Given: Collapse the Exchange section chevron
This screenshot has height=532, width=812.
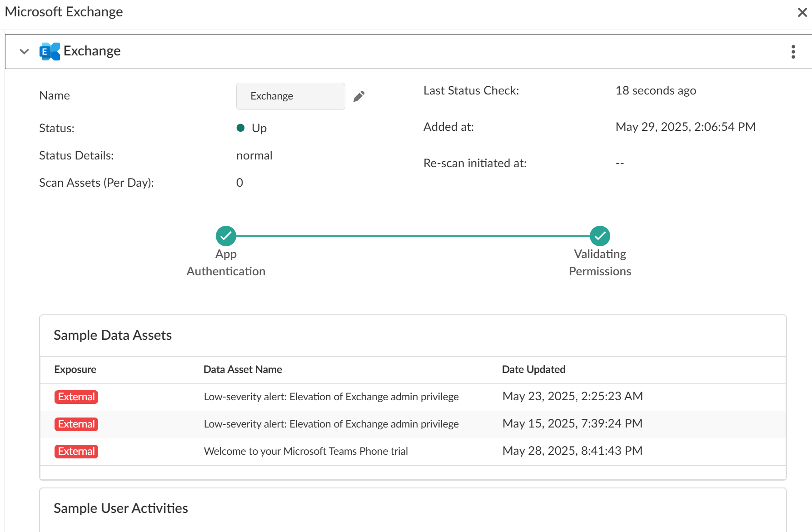Looking at the screenshot, I should point(25,51).
